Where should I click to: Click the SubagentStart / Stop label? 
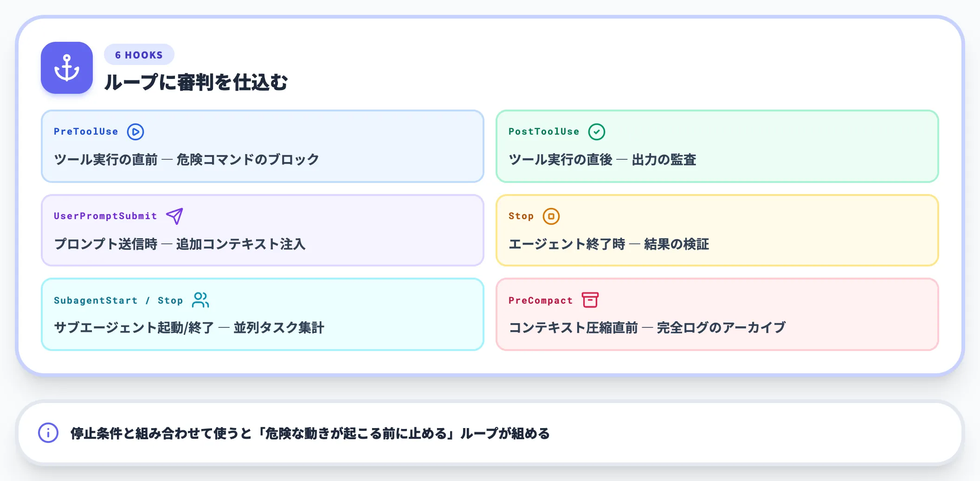click(118, 300)
